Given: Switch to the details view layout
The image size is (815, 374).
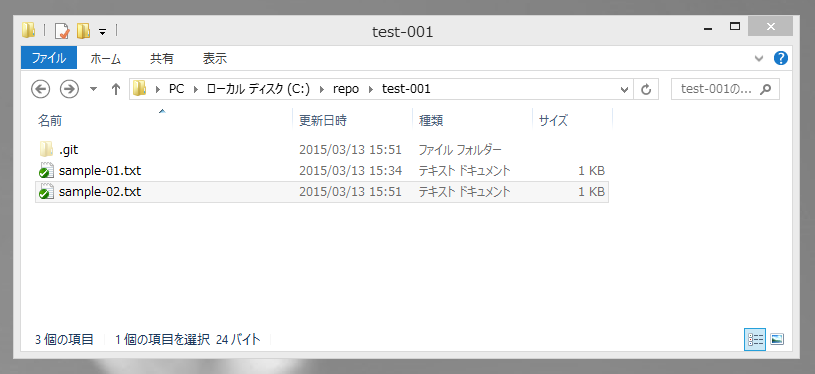Looking at the screenshot, I should coord(755,340).
